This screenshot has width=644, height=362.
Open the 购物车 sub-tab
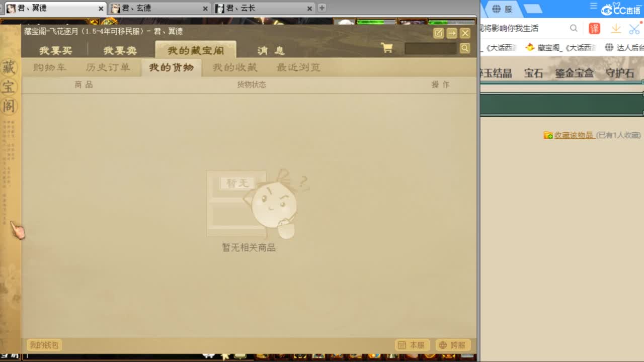[49, 67]
